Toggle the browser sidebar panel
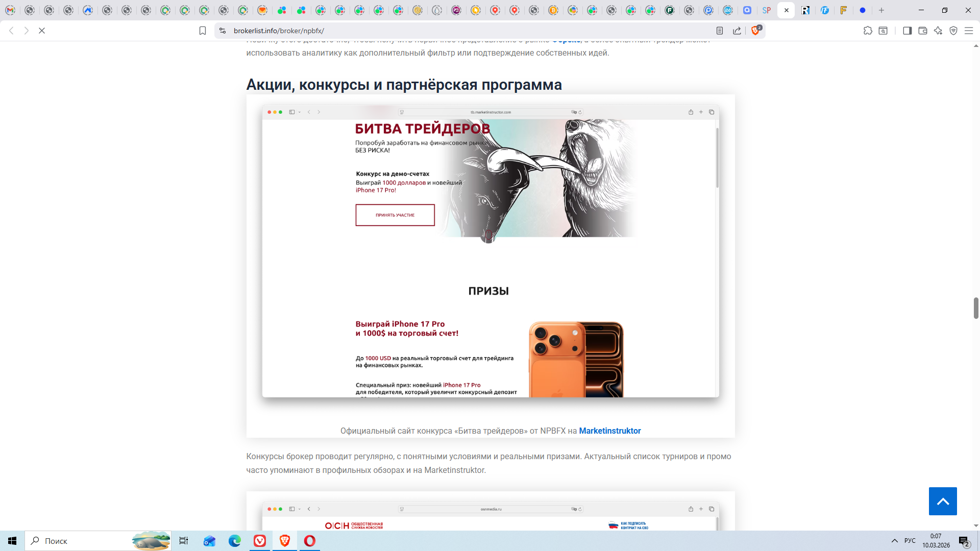 tap(907, 31)
